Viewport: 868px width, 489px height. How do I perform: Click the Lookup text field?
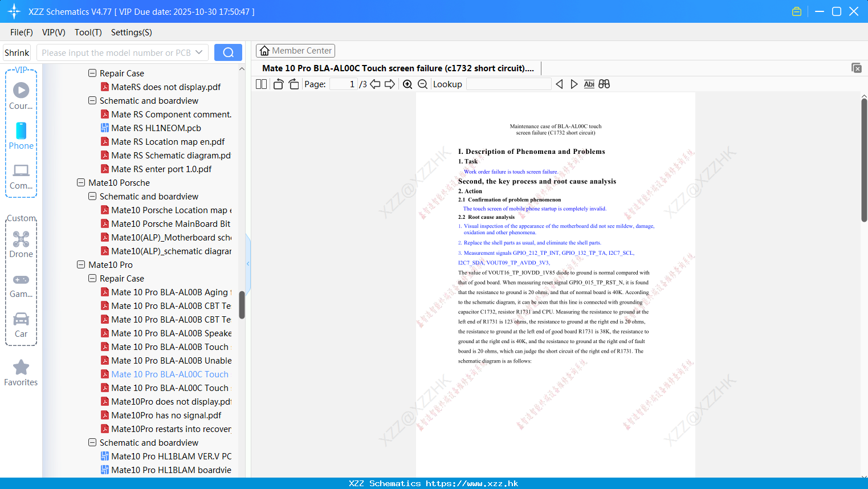[508, 84]
